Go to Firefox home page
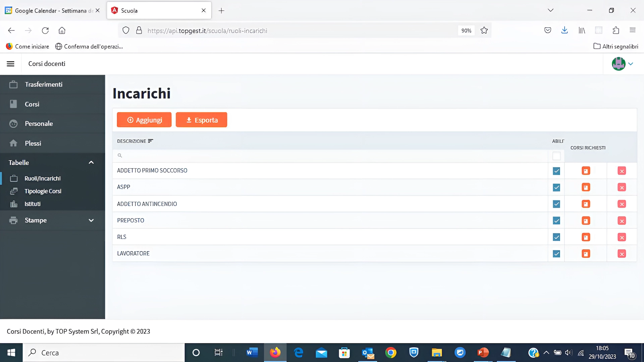This screenshot has height=362, width=644. pos(62,31)
